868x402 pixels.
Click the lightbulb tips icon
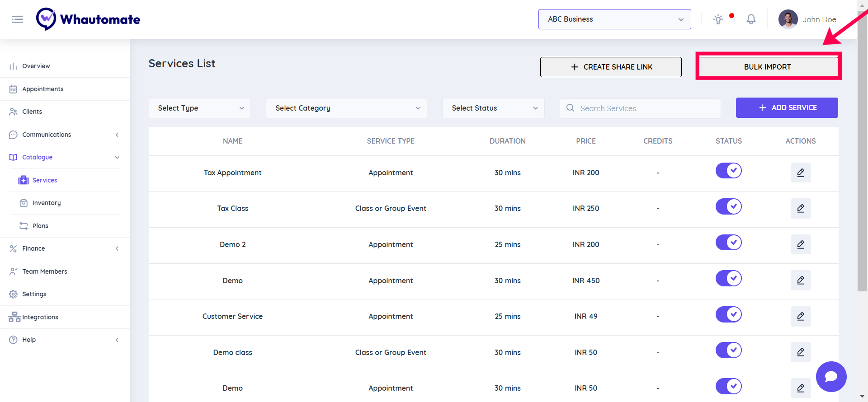pyautogui.click(x=718, y=19)
